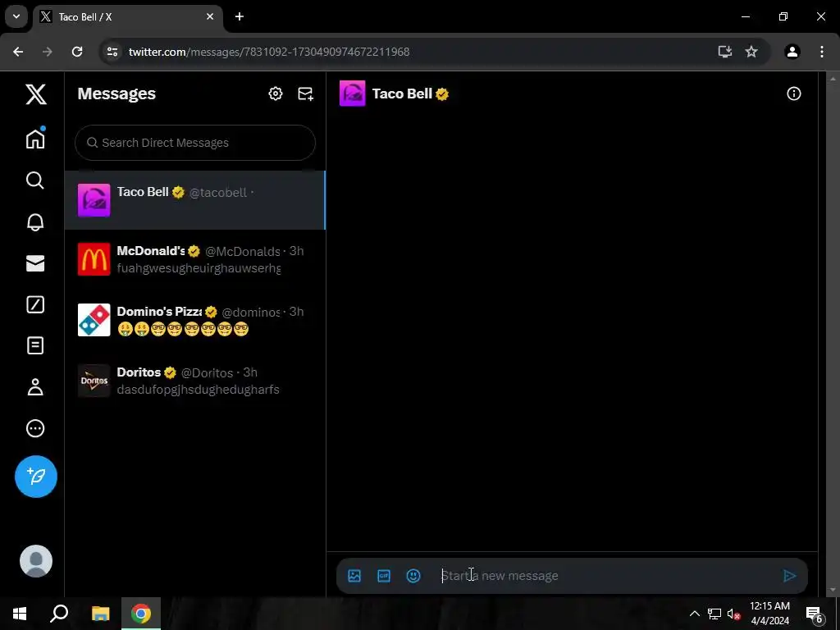Open File Explorer from taskbar
Screen dimensions: 840x630
click(100, 614)
